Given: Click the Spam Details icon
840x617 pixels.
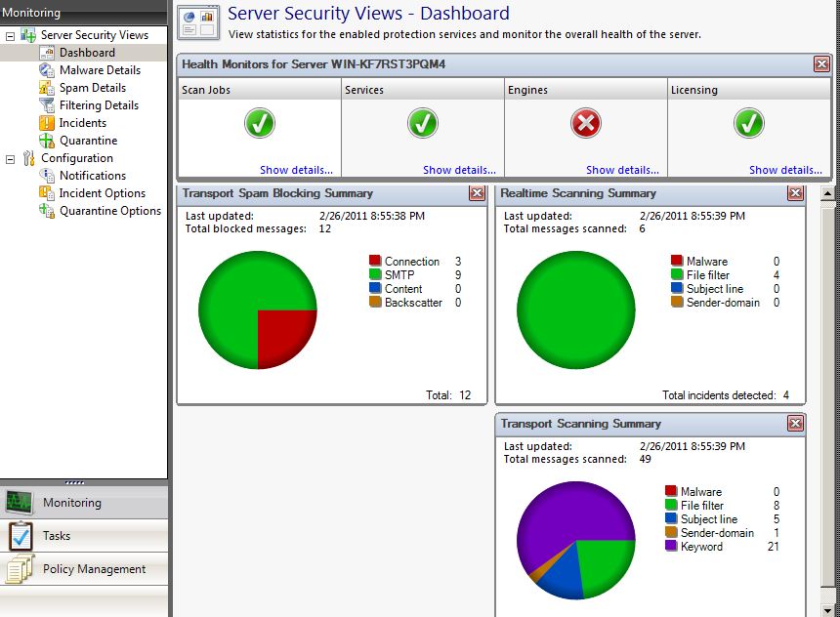Looking at the screenshot, I should click(x=47, y=88).
